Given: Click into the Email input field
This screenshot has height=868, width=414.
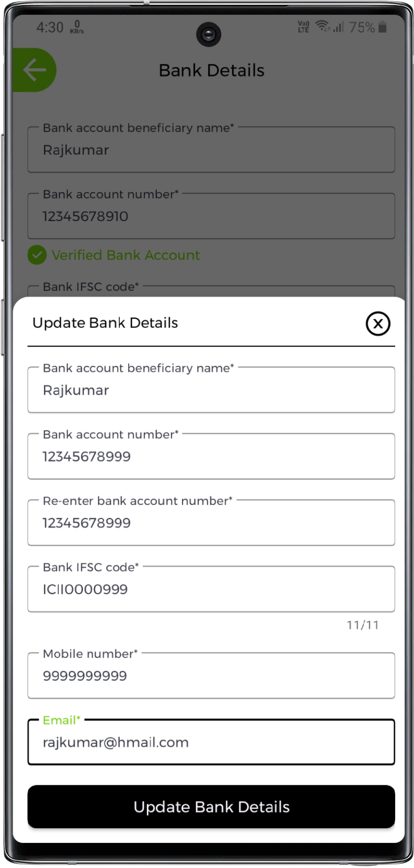Looking at the screenshot, I should pyautogui.click(x=211, y=742).
